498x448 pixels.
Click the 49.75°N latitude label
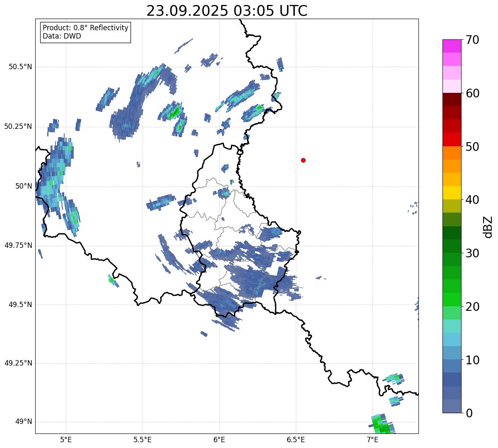(18, 245)
